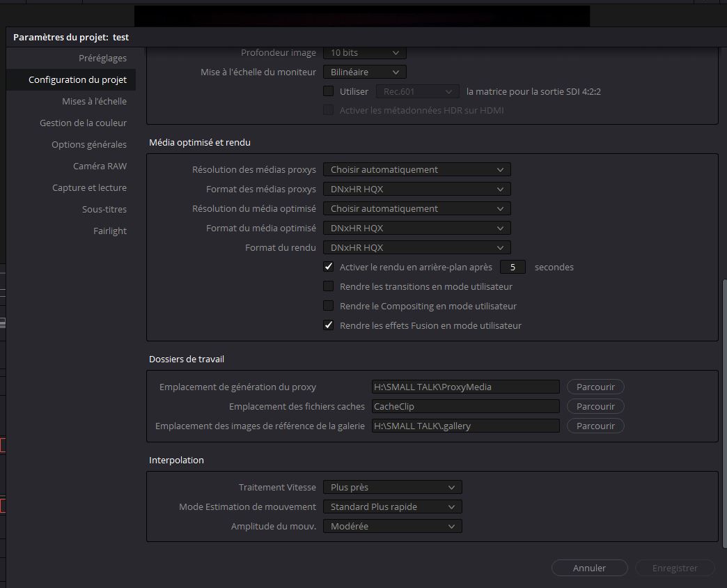This screenshot has width=727, height=588.
Task: Open the Préréglages settings section
Action: click(102, 58)
